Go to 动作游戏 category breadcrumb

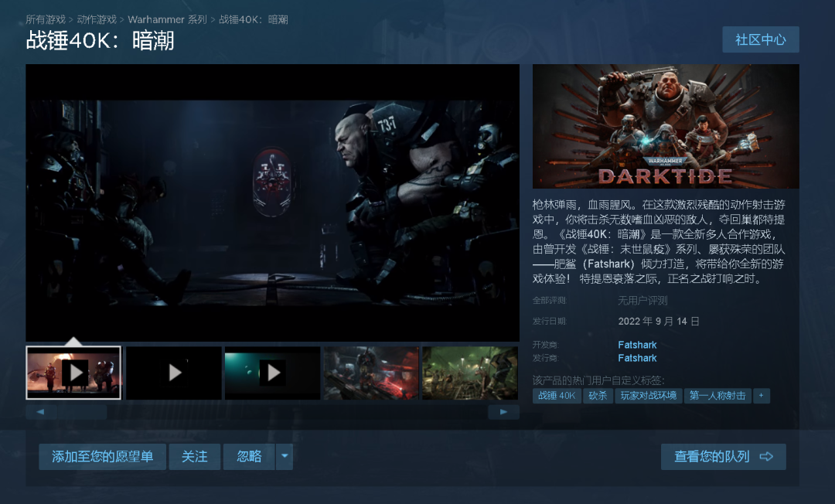(97, 19)
